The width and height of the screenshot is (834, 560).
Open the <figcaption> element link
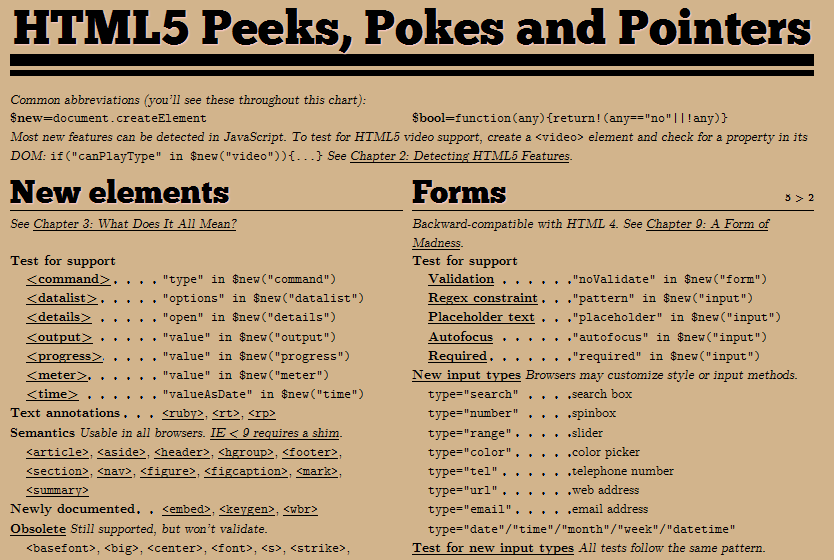click(x=246, y=472)
